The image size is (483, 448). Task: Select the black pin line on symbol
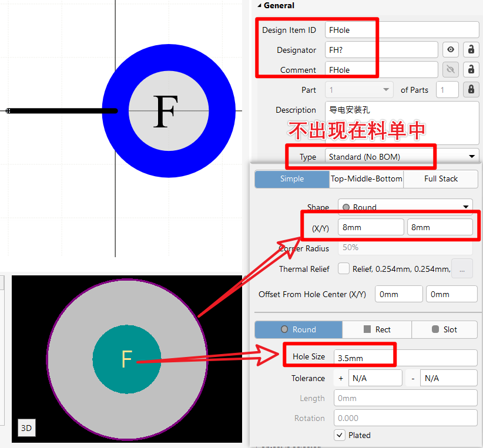tap(62, 110)
